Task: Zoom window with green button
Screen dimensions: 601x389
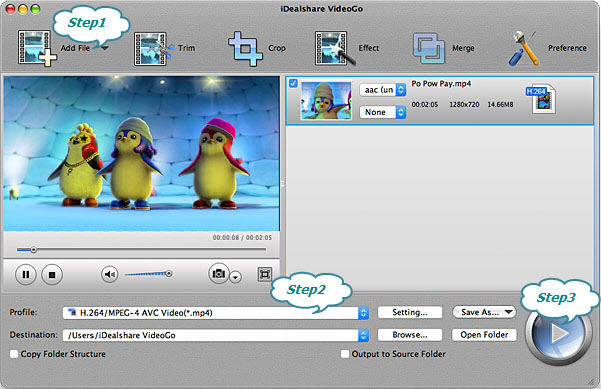Action: coord(35,9)
